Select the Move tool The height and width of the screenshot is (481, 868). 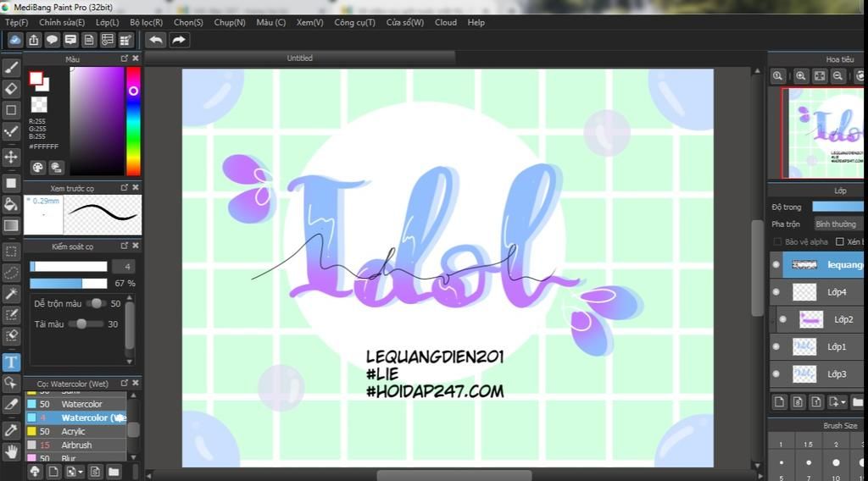pos(11,157)
